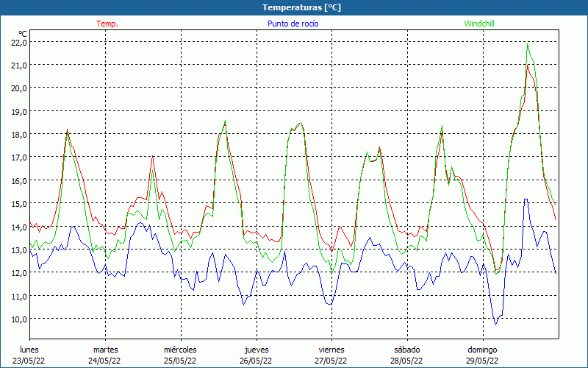This screenshot has width=588, height=368.
Task: Click the "domingo" day label
Action: (x=482, y=350)
